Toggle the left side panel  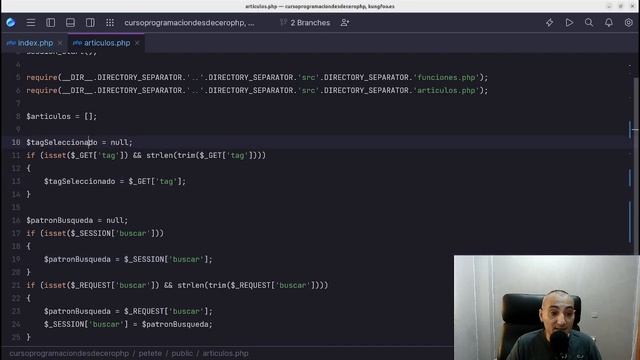(51, 22)
